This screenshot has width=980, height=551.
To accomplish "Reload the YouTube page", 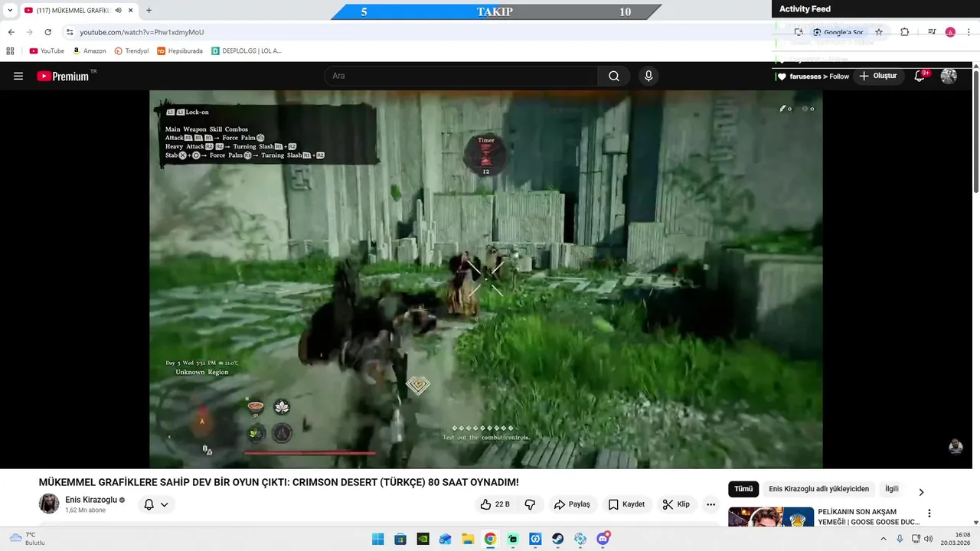I will tap(47, 32).
